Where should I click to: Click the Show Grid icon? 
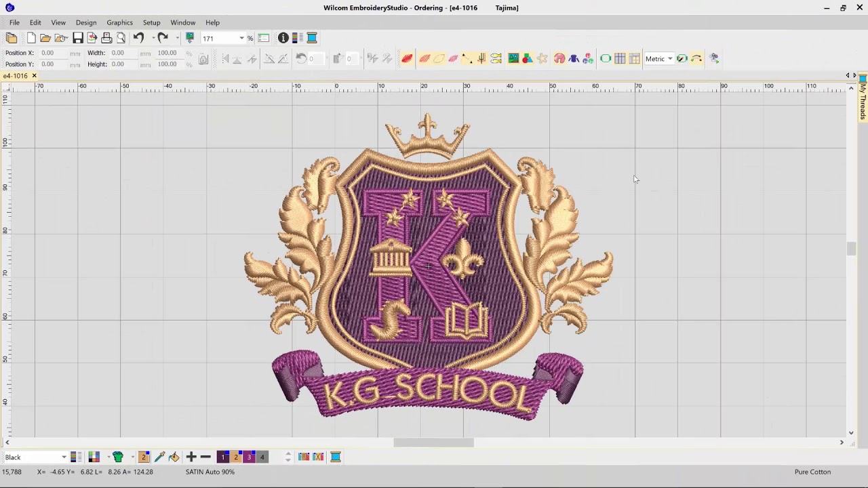pos(620,58)
